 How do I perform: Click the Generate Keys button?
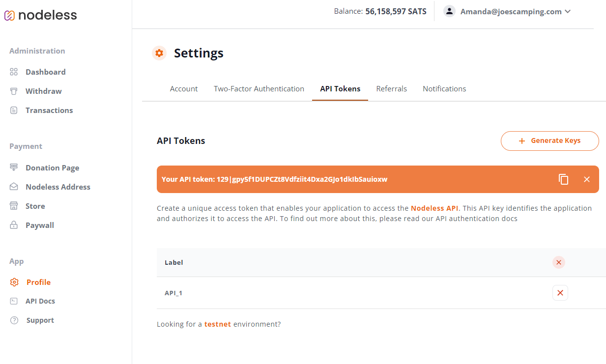550,140
